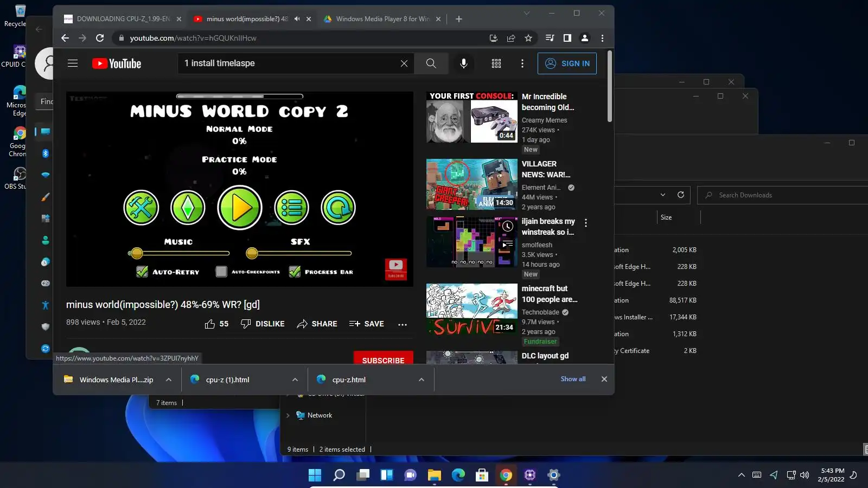Clear the YouTube search box text

click(404, 63)
